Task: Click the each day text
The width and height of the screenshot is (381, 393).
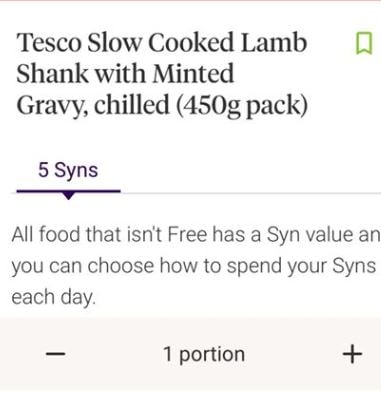Action: pyautogui.click(x=53, y=297)
